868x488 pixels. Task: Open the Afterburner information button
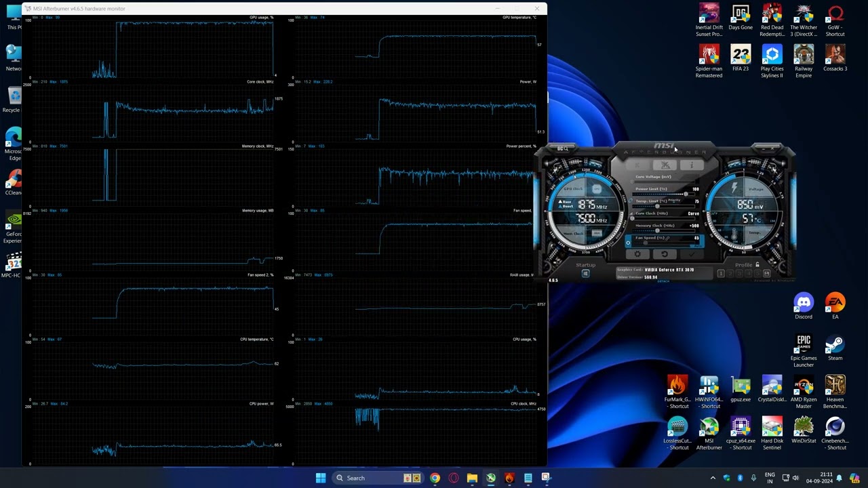(691, 165)
